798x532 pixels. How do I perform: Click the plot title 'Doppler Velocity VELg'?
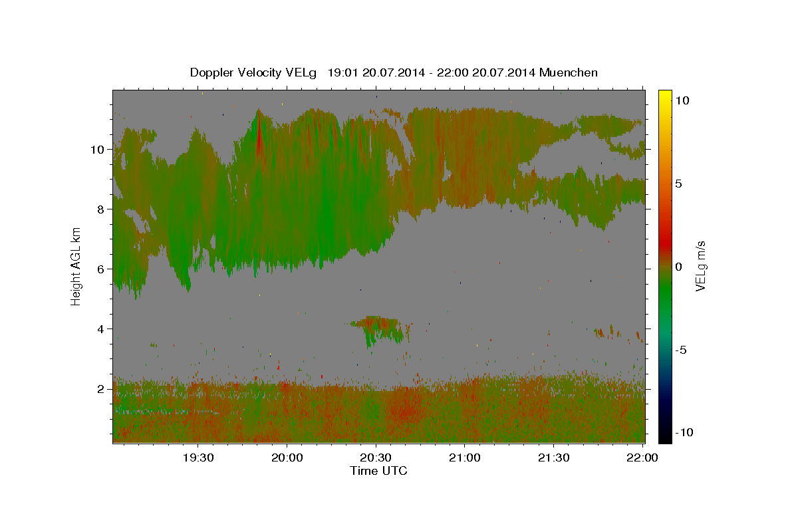tap(253, 72)
